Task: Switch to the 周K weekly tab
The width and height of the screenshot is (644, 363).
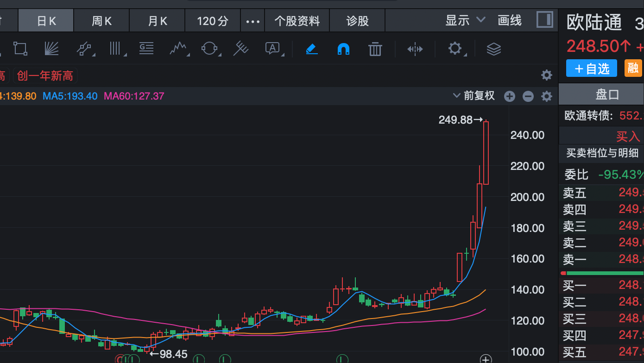Action: [x=102, y=21]
